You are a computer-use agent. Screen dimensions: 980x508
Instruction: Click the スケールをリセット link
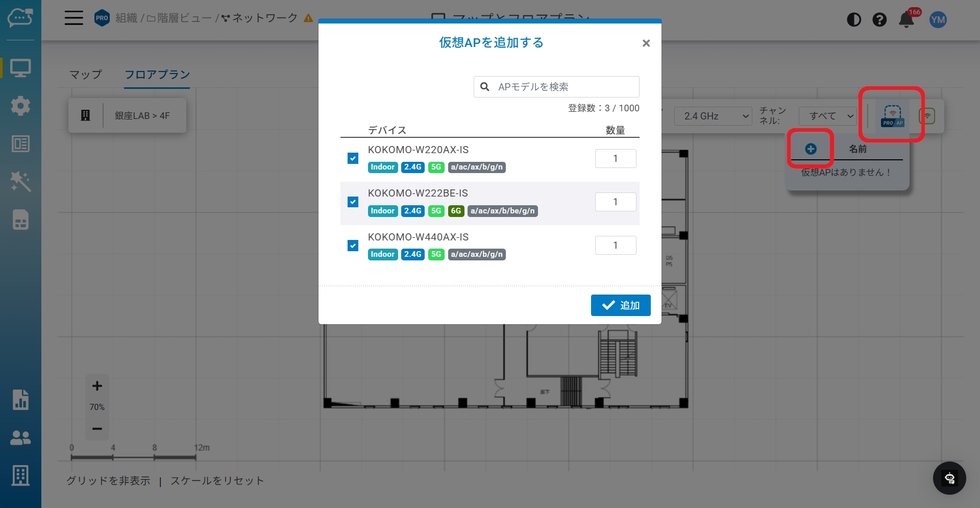point(217,480)
